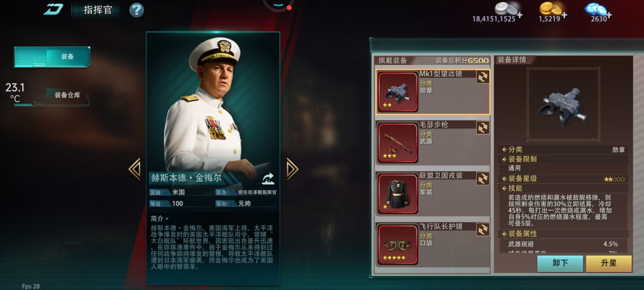Open the question mark help icon

(137, 10)
